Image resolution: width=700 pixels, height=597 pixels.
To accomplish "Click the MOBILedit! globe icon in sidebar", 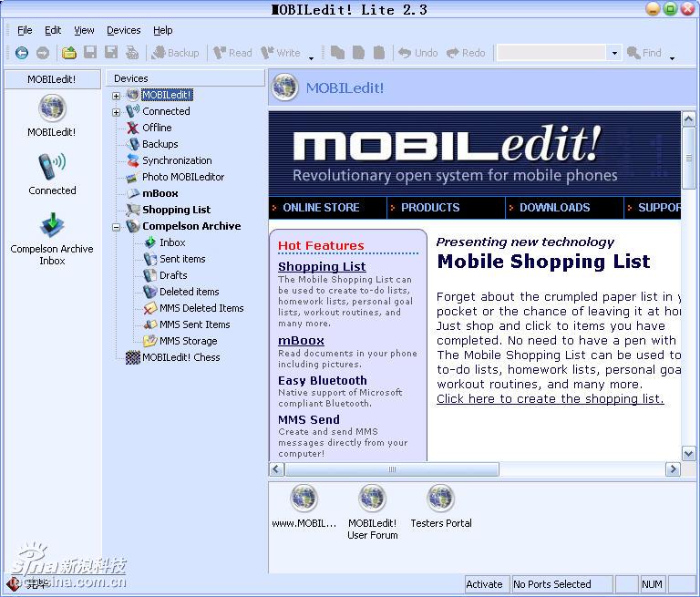I will point(52,108).
